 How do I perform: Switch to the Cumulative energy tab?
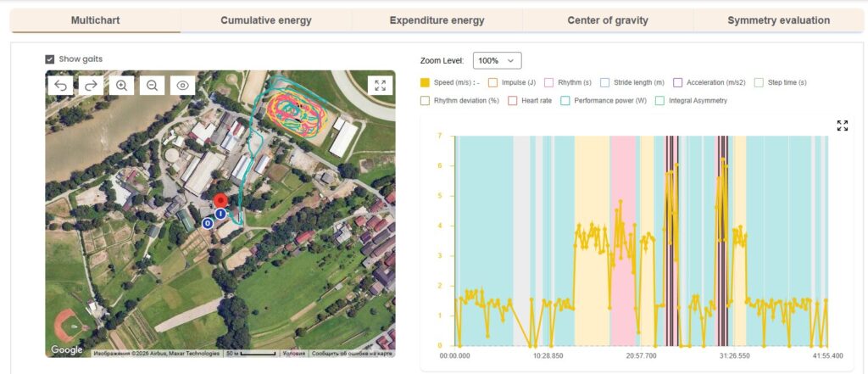tap(265, 20)
